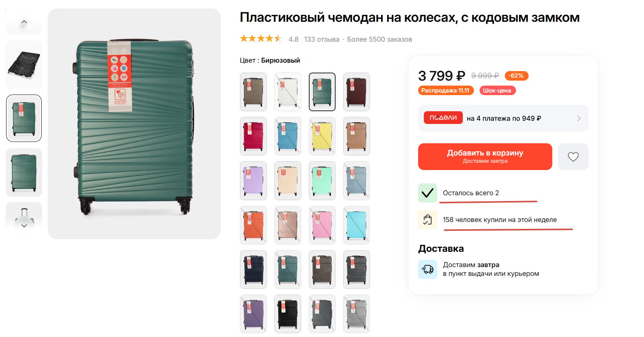Screen dimensions: 644x337
Task: Choose the mint green suitcase color
Action: [322, 181]
